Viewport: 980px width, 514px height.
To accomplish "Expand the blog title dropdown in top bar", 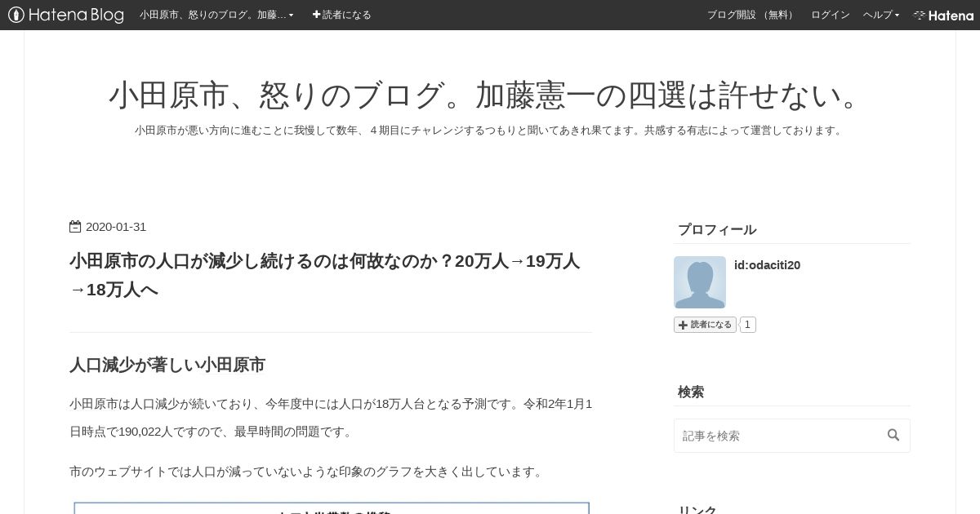I will tap(216, 15).
